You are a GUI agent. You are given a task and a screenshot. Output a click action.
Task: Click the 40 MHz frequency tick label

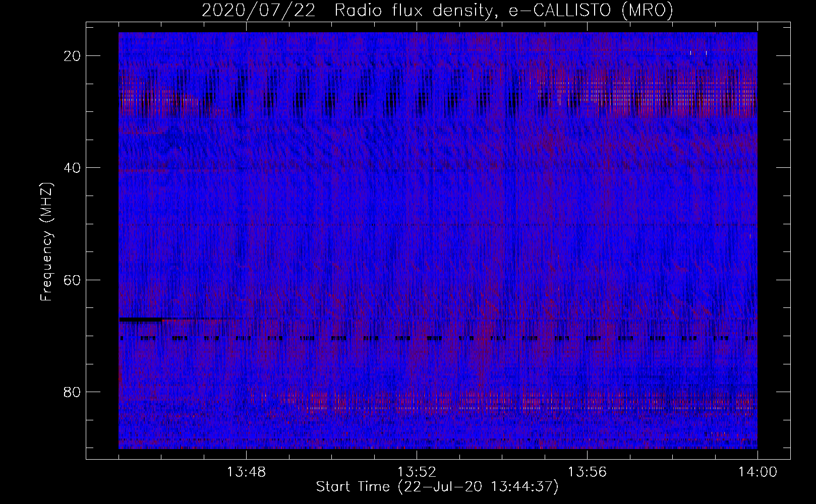tap(72, 168)
